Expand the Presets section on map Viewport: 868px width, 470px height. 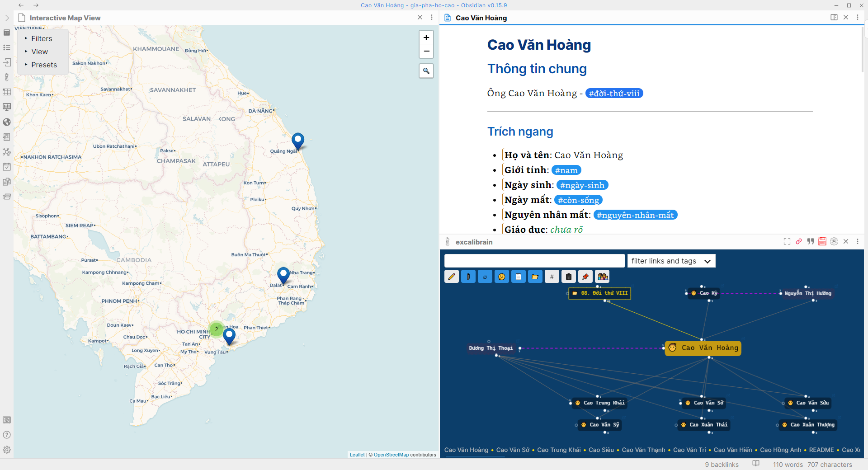click(x=44, y=65)
